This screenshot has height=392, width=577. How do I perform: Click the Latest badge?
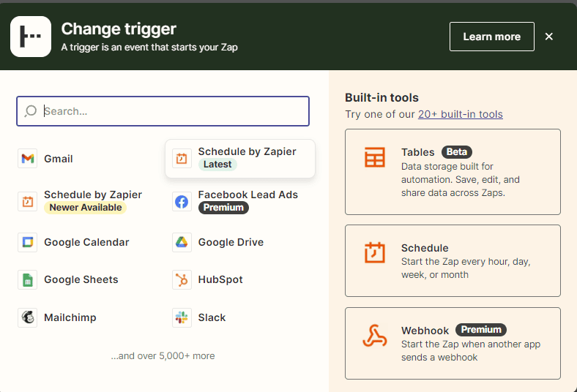pyautogui.click(x=217, y=165)
